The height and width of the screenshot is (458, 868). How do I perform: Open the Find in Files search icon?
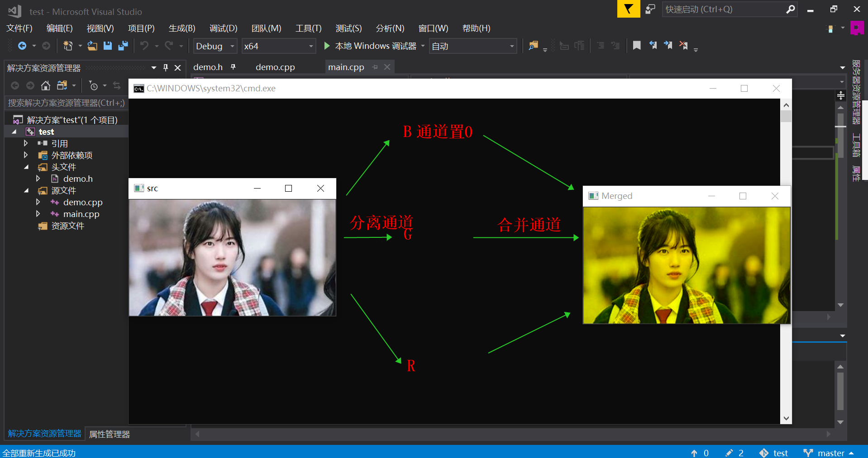pyautogui.click(x=534, y=46)
